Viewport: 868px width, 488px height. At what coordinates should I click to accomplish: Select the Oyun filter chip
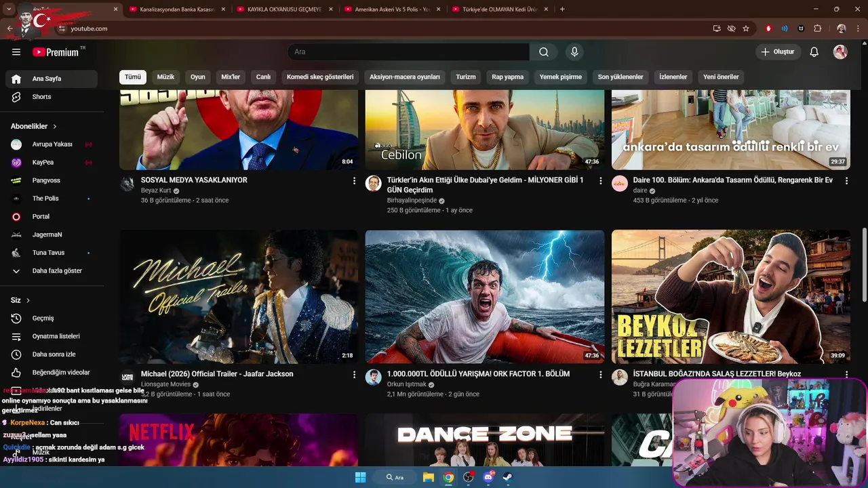click(198, 77)
